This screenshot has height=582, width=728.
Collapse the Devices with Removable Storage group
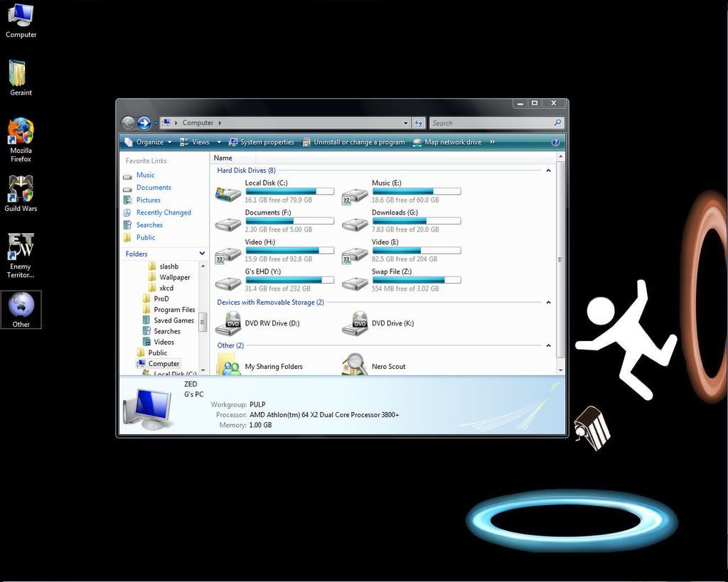(x=548, y=303)
